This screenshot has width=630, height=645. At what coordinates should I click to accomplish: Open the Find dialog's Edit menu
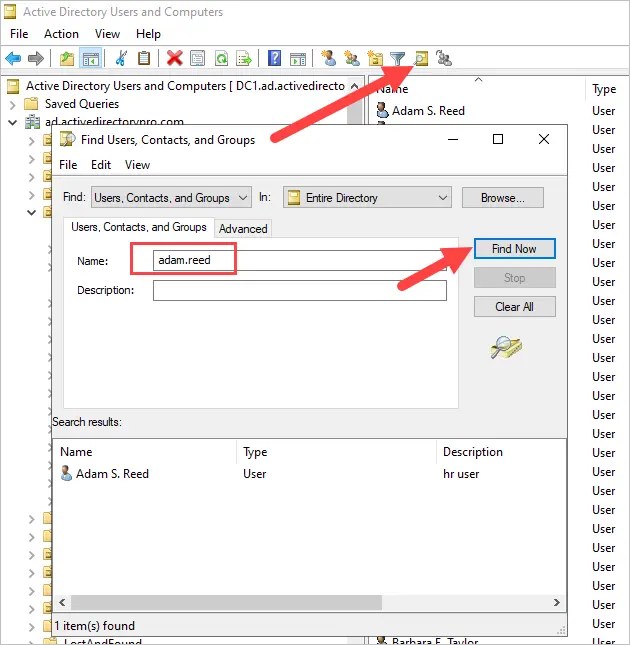pyautogui.click(x=101, y=165)
